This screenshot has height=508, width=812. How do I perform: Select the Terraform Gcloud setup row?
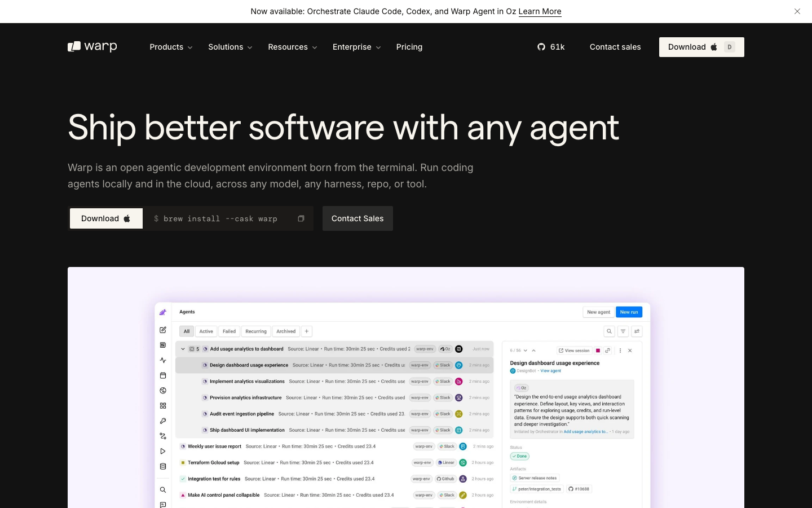pyautogui.click(x=334, y=463)
